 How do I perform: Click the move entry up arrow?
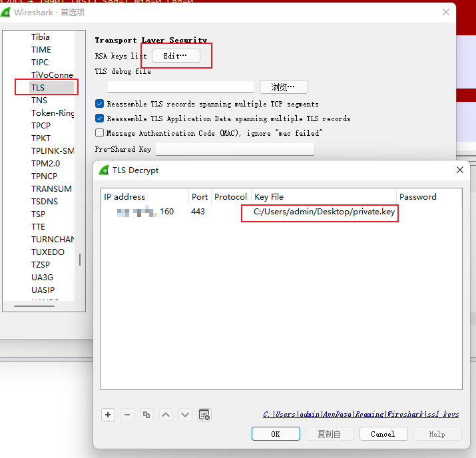click(166, 415)
